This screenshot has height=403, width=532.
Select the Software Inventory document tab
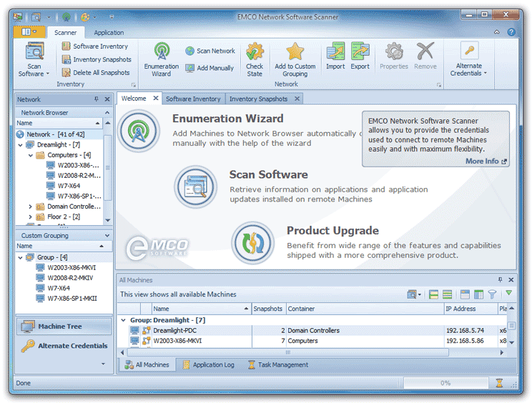[x=193, y=99]
